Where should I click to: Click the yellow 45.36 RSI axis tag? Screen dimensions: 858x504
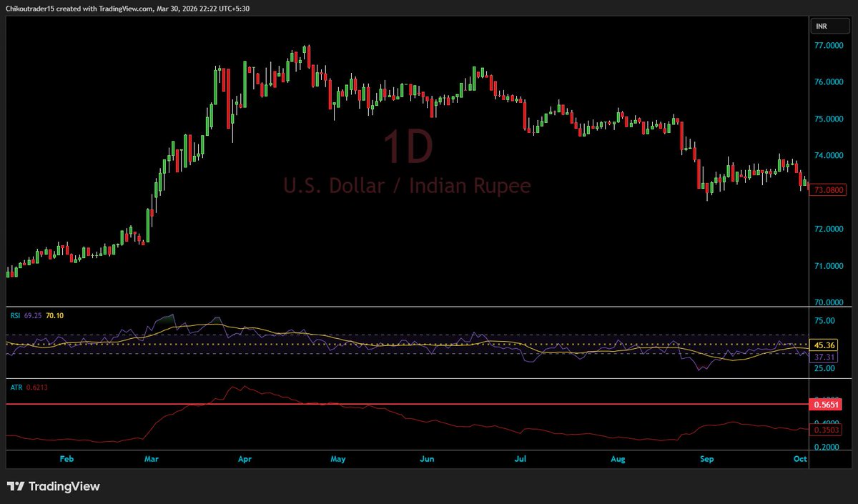point(824,345)
